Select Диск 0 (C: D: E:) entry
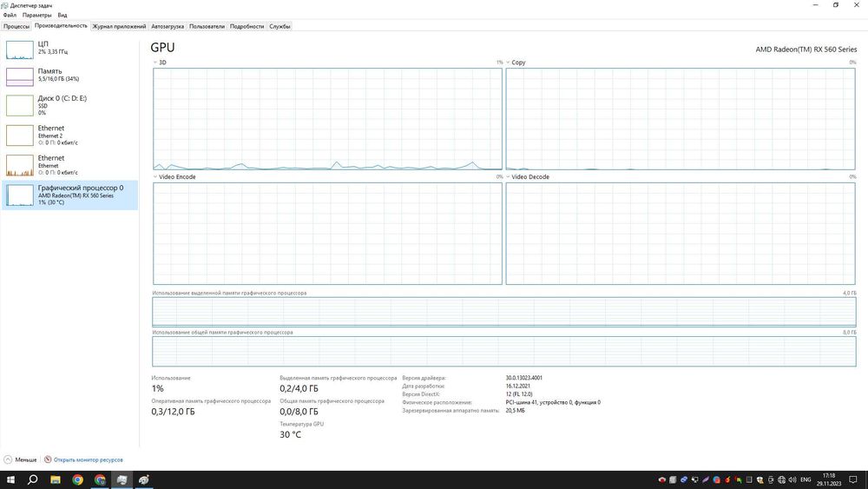868x489 pixels. click(69, 105)
